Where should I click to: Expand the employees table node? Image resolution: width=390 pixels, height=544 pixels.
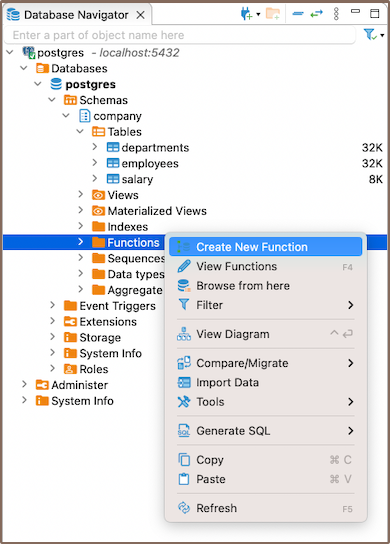(x=95, y=163)
